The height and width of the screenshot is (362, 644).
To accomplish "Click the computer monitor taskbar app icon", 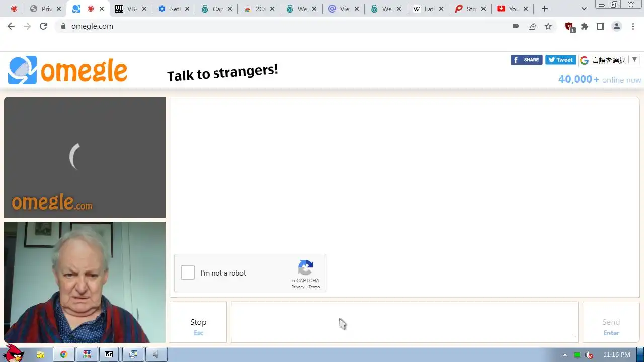I will point(133,355).
